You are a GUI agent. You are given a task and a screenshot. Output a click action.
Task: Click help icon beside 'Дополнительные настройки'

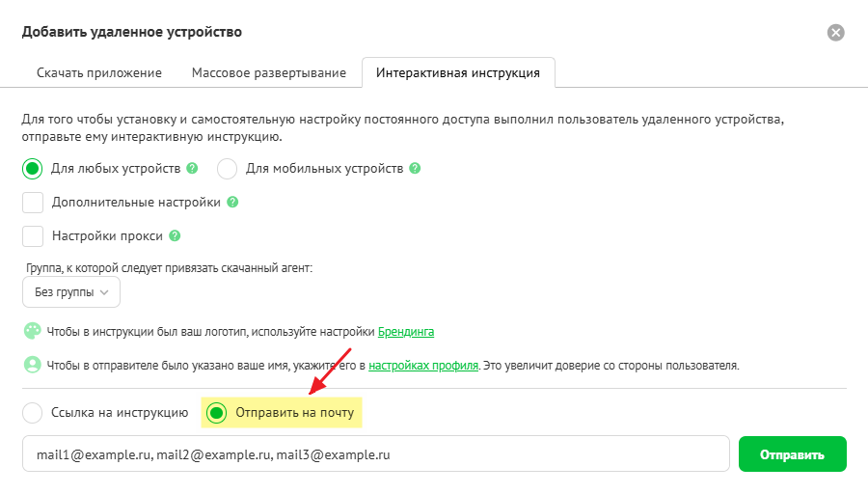tap(232, 203)
